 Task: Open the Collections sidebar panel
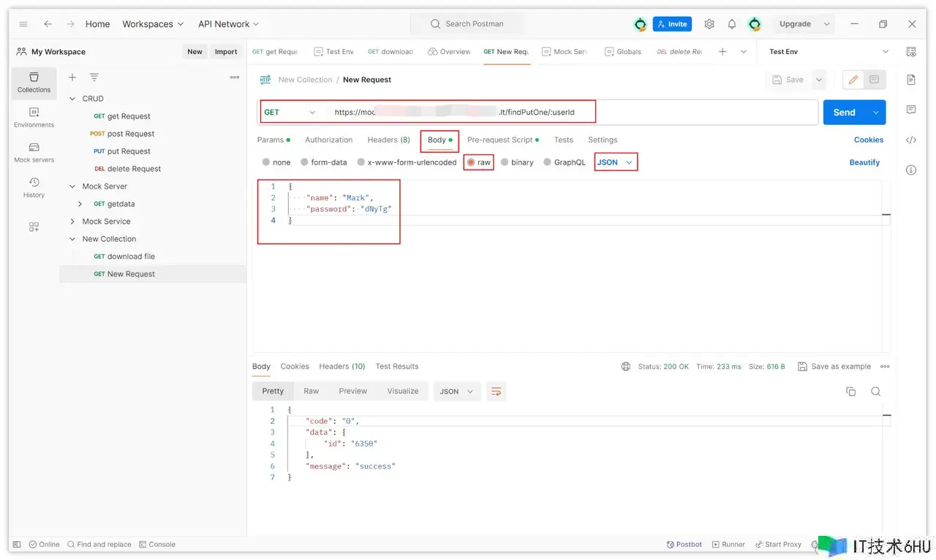(34, 83)
